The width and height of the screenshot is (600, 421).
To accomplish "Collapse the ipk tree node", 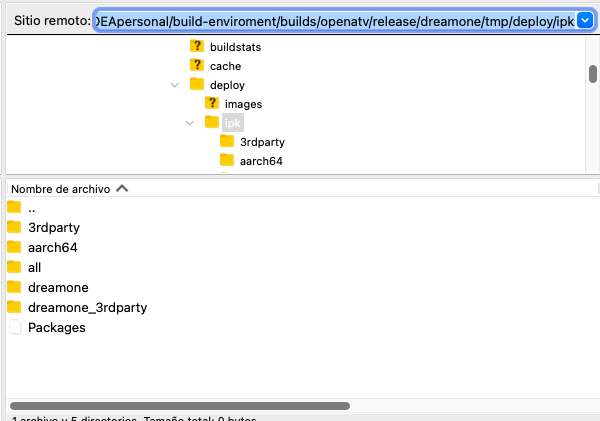I will [190, 123].
